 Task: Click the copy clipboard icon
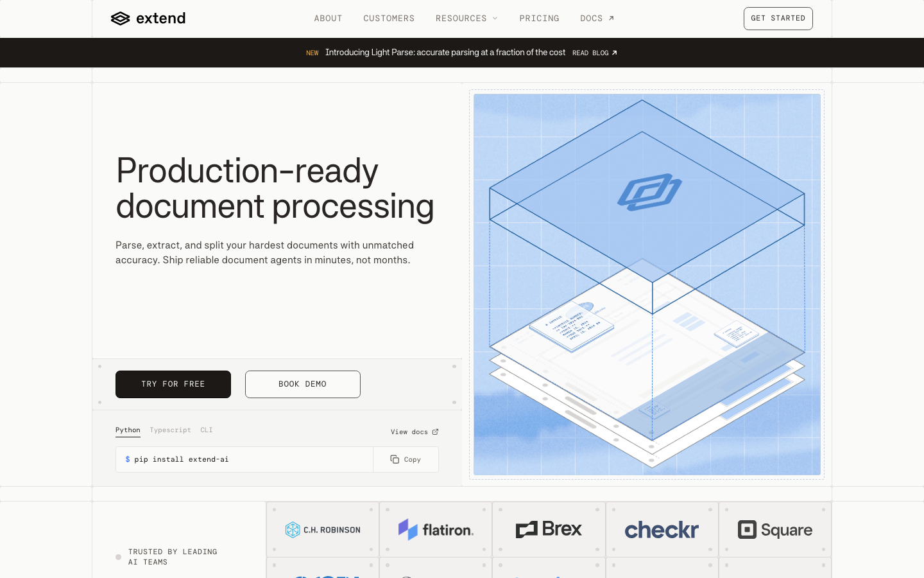(395, 459)
